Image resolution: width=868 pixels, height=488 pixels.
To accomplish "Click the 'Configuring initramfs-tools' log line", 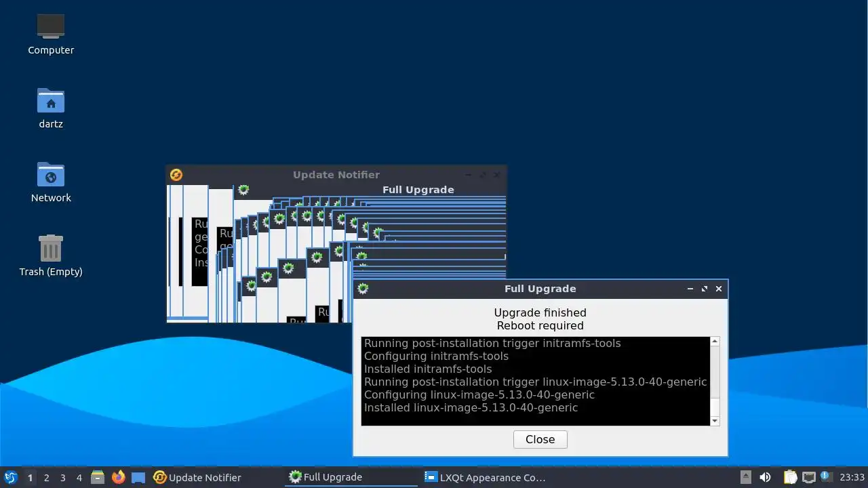I will 436,356.
